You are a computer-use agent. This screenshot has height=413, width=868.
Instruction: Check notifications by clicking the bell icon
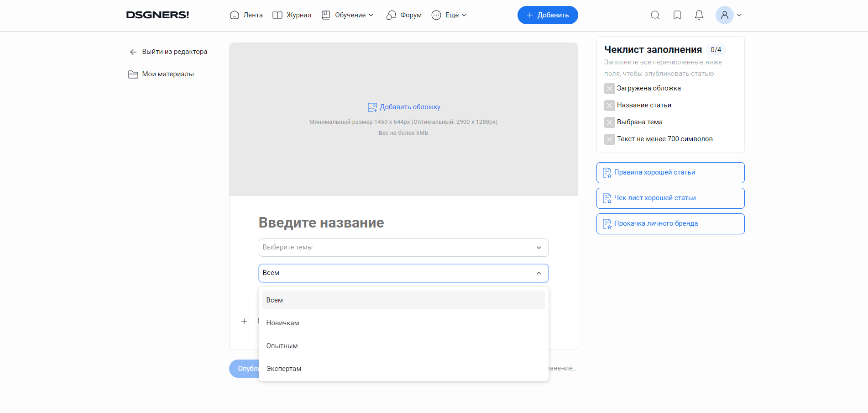699,15
